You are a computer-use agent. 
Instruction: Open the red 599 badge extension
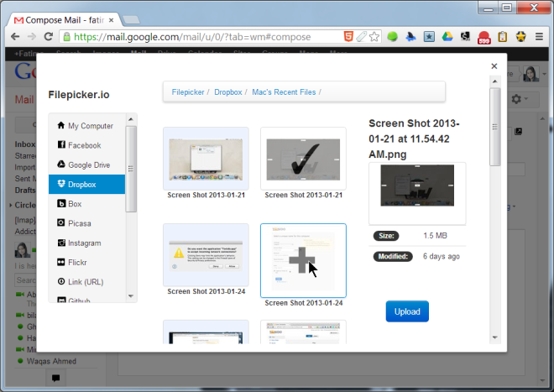(x=484, y=37)
